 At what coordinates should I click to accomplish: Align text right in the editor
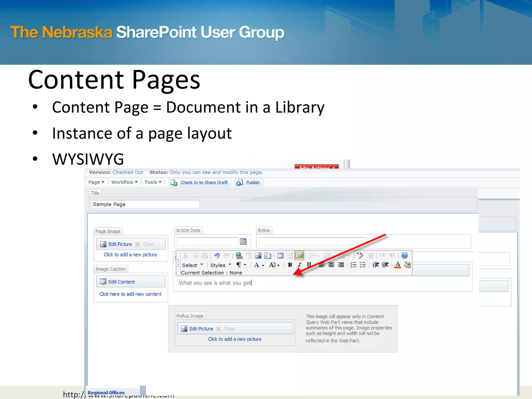pos(341,265)
